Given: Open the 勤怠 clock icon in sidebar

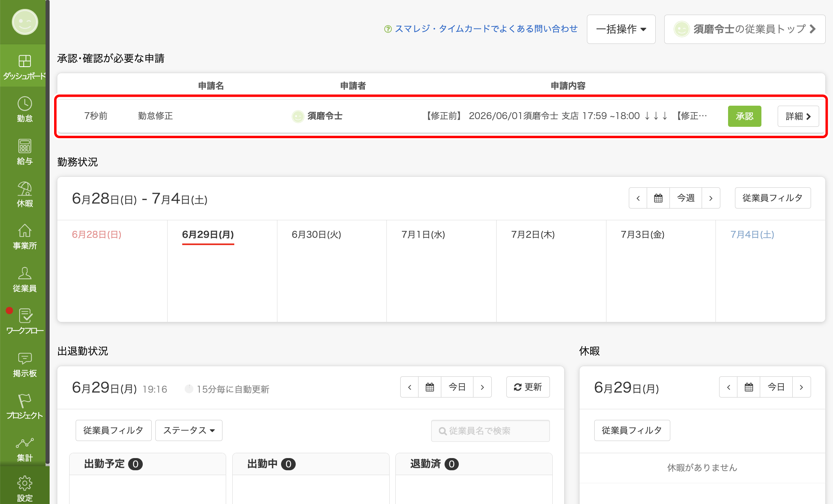Looking at the screenshot, I should pyautogui.click(x=24, y=109).
